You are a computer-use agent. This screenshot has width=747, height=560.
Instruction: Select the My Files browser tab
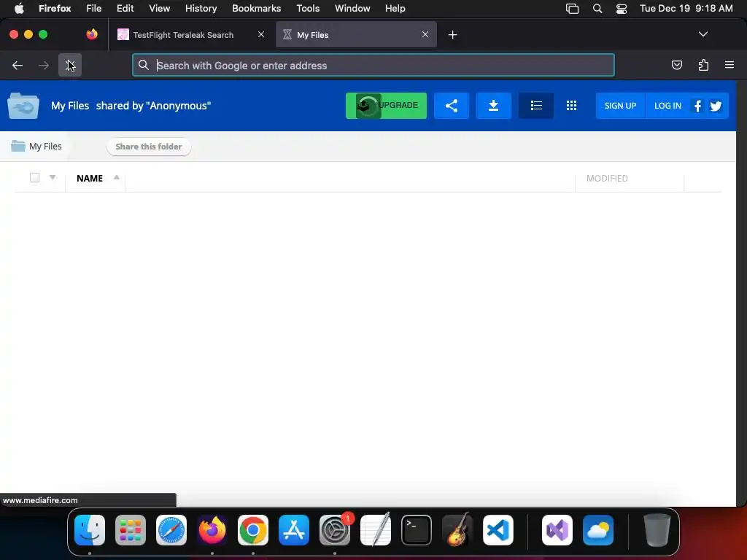pyautogui.click(x=356, y=35)
